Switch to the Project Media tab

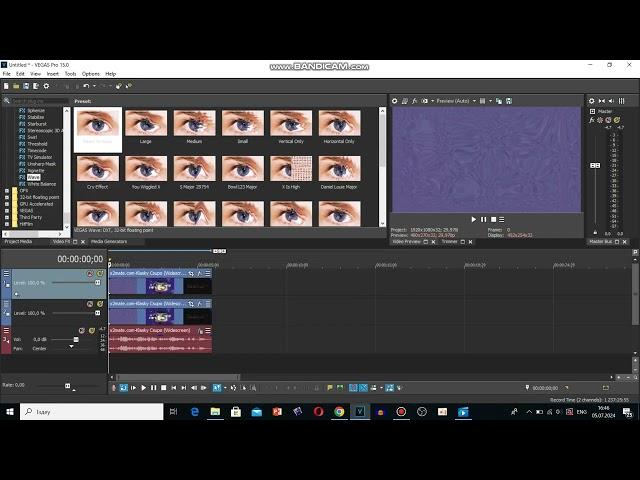(18, 242)
